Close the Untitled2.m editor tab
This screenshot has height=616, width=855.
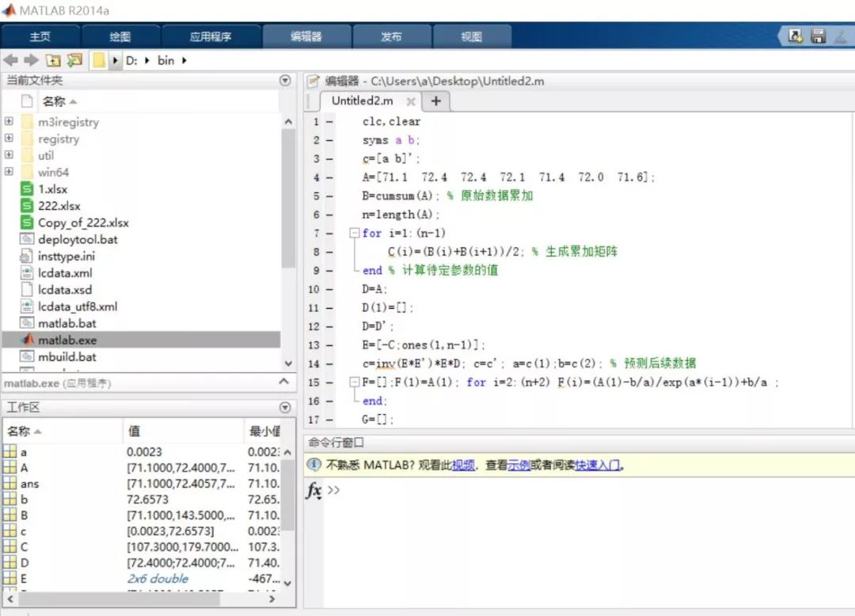(411, 101)
